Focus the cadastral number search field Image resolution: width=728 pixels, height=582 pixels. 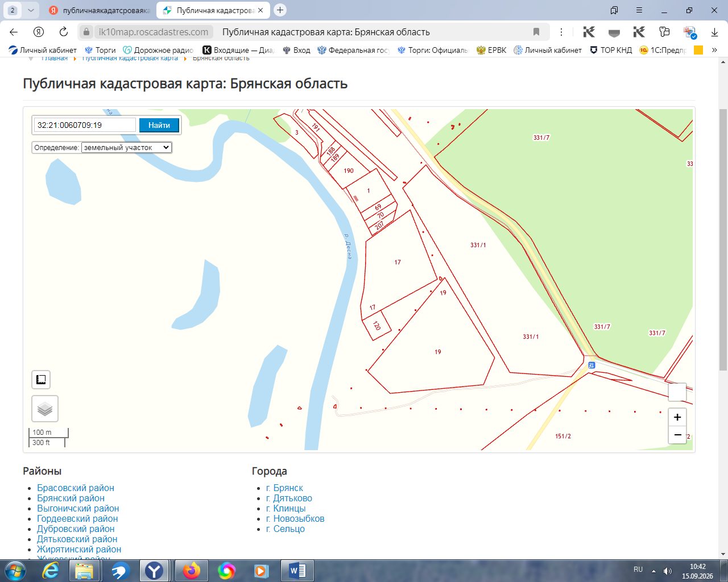[x=85, y=125]
